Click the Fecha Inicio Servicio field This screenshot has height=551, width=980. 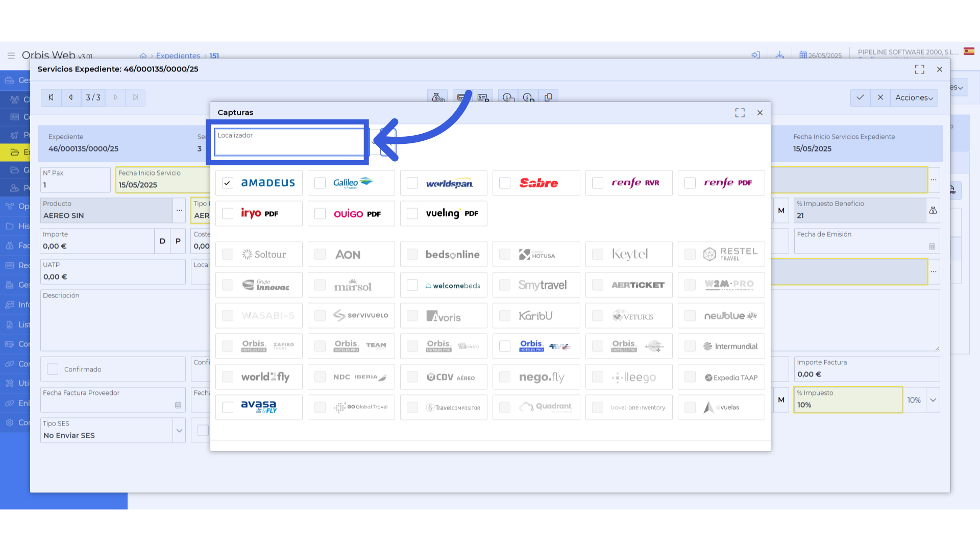[x=163, y=180]
